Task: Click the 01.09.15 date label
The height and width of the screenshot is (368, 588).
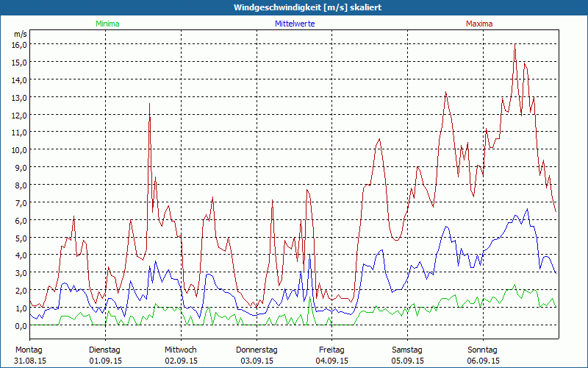Action: point(105,361)
